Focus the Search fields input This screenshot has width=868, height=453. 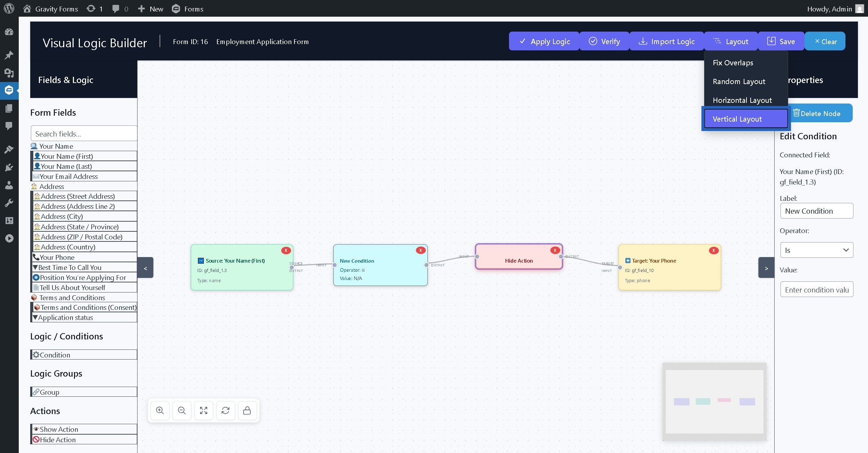point(84,134)
